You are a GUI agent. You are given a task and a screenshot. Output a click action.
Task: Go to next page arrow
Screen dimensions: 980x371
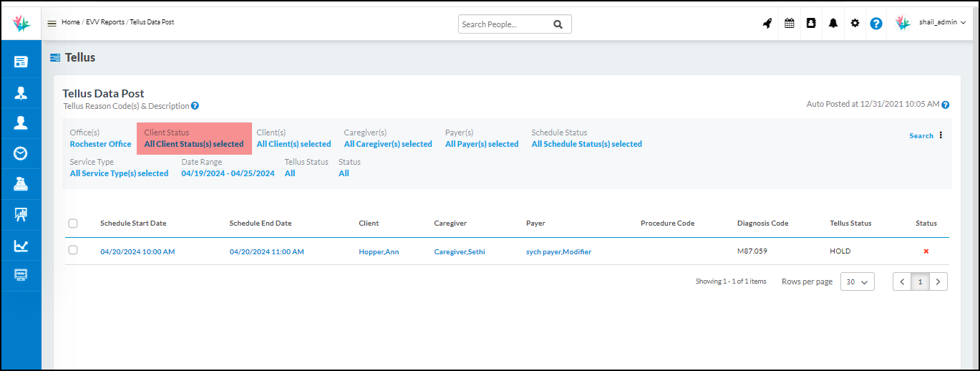click(938, 281)
